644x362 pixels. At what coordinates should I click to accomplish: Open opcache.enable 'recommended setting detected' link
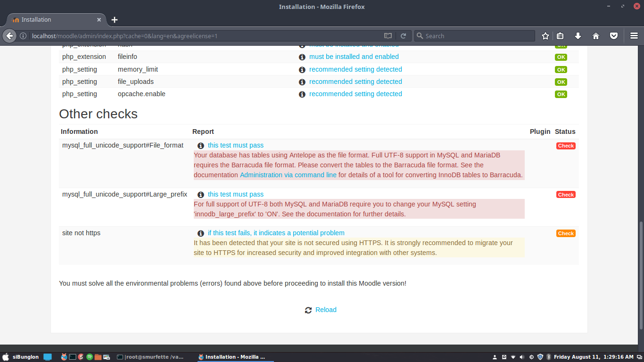[355, 94]
